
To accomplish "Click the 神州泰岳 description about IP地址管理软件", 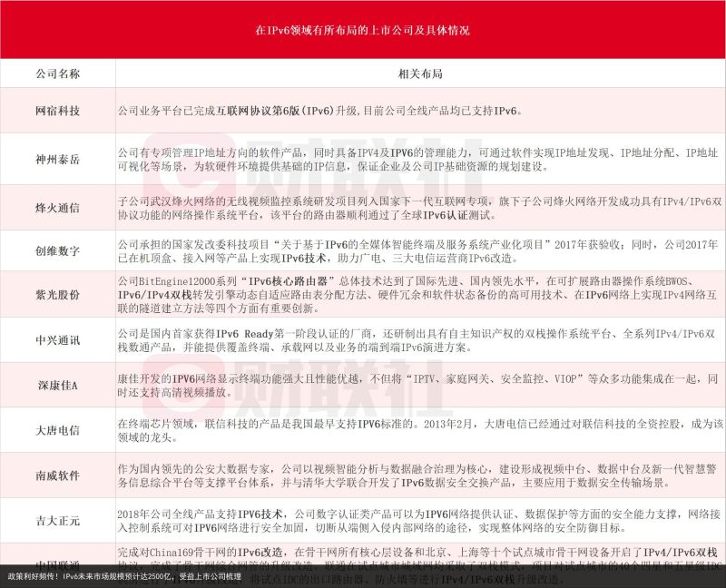I will (x=417, y=160).
